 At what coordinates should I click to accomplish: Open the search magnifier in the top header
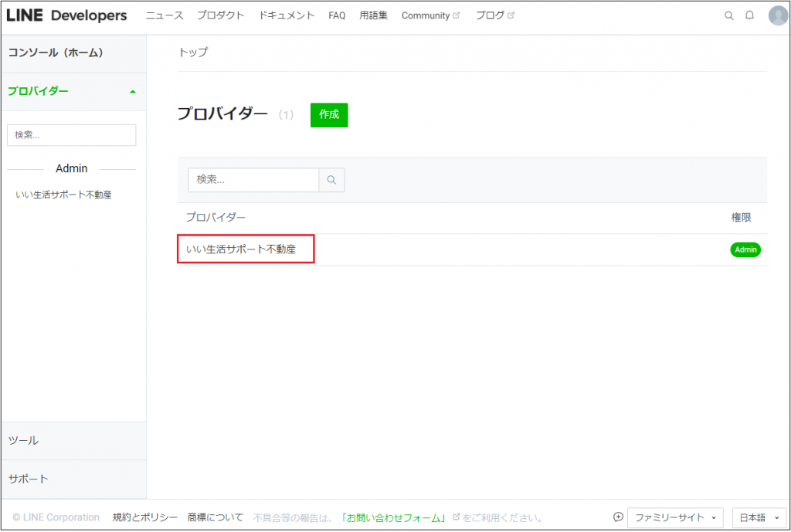[x=728, y=15]
